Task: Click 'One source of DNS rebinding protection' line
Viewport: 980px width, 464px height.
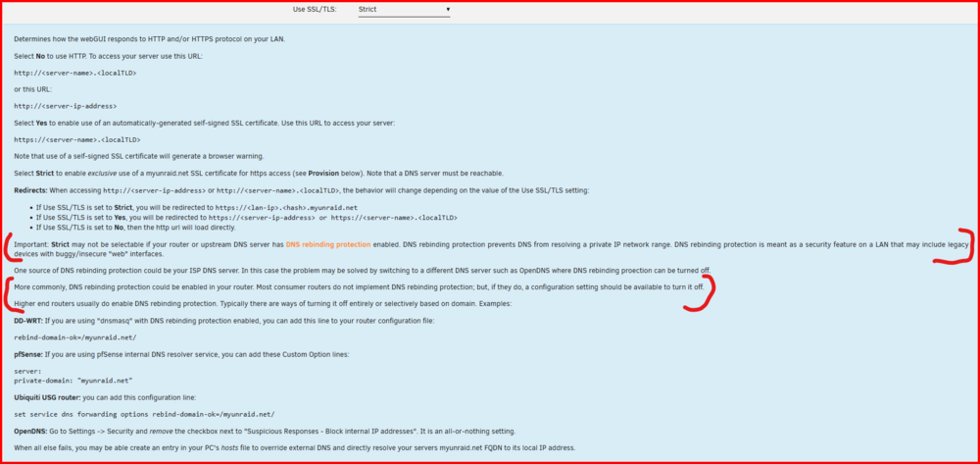Action: [362, 270]
